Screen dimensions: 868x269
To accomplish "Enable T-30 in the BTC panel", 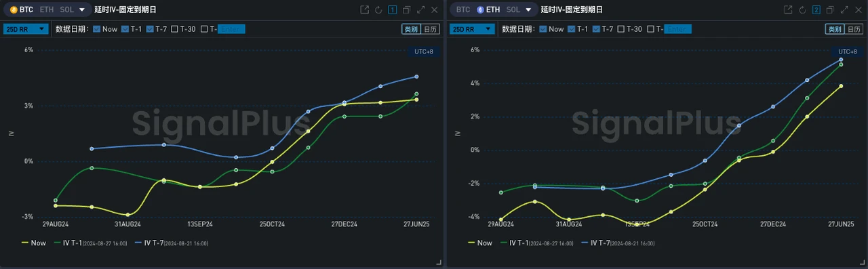I will [x=175, y=29].
